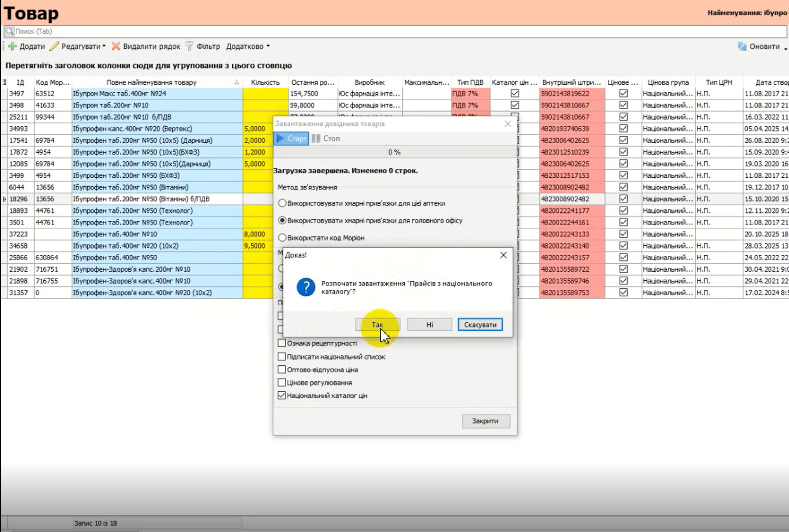789x532 pixels.
Task: Click the Оновити refresh icon
Action: (742, 46)
